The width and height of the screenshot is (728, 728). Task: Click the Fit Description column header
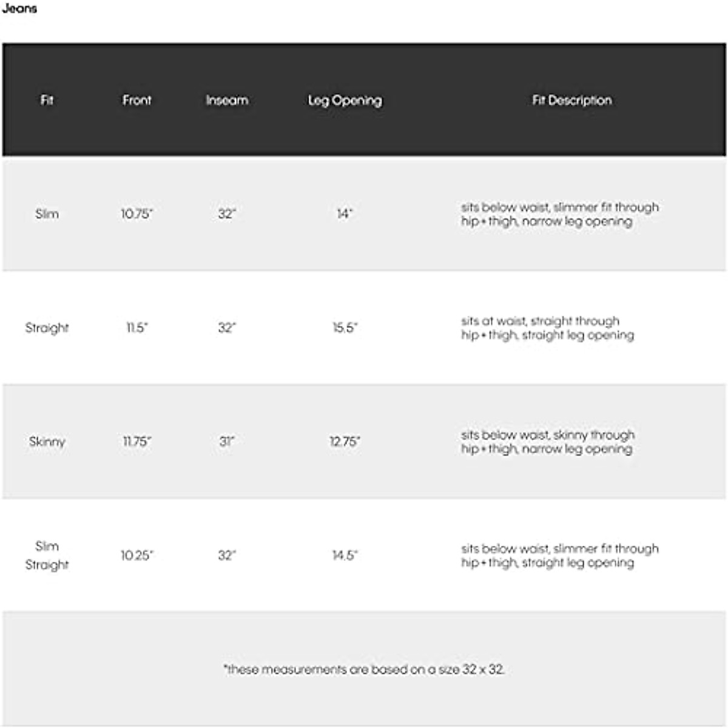click(571, 100)
